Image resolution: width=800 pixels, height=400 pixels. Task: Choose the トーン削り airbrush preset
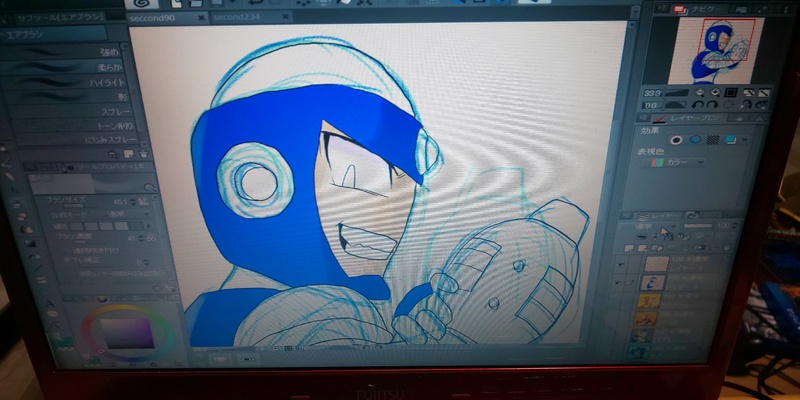pyautogui.click(x=71, y=126)
